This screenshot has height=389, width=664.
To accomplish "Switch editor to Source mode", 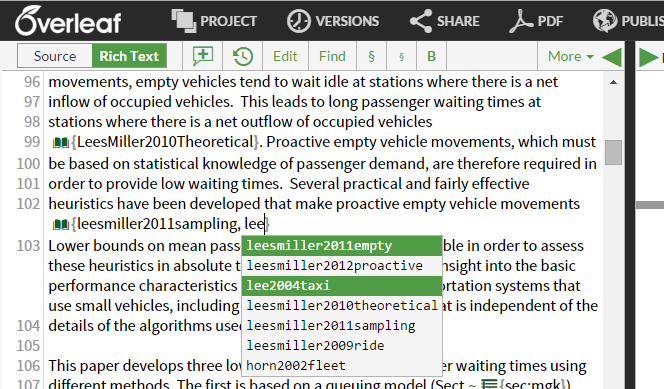I will [55, 56].
